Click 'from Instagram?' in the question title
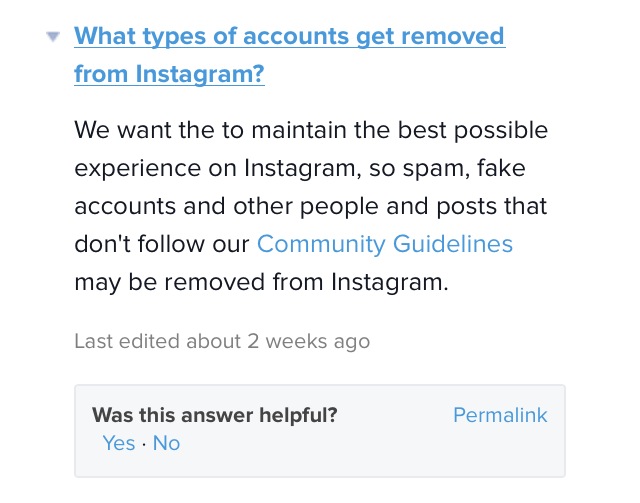The height and width of the screenshot is (503, 640). [169, 74]
